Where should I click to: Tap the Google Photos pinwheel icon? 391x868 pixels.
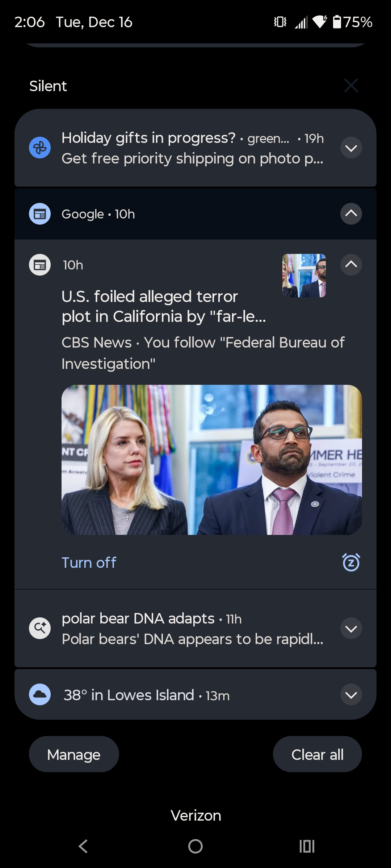[40, 148]
